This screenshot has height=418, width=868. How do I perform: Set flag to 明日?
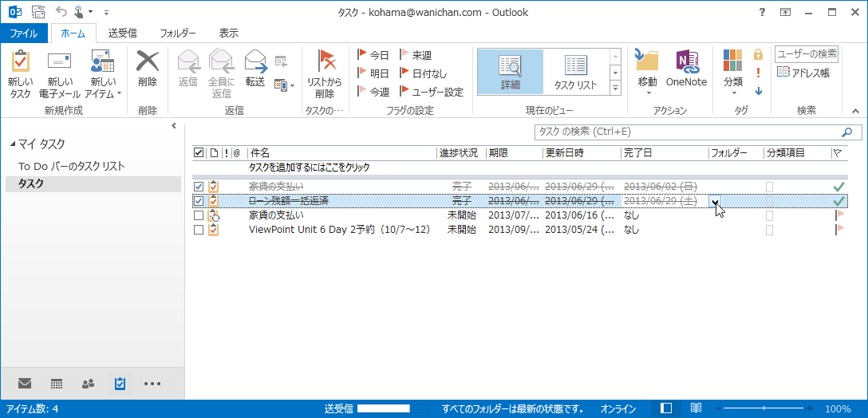[373, 73]
